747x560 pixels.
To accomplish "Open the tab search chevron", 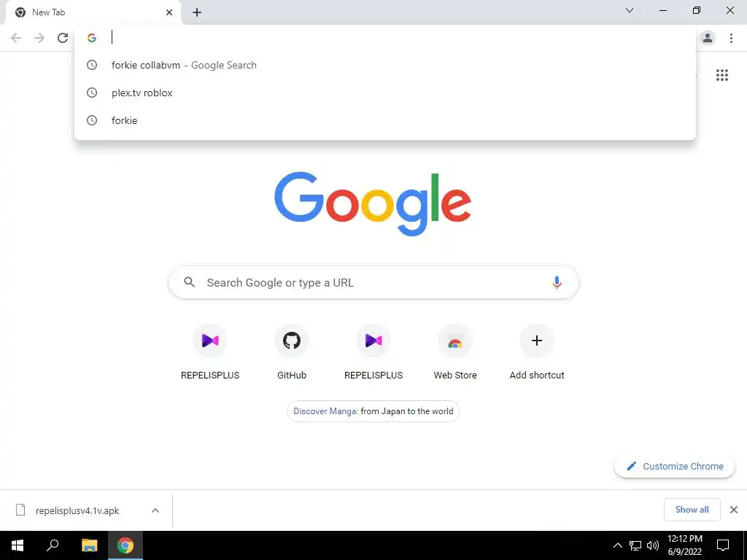I will [630, 10].
